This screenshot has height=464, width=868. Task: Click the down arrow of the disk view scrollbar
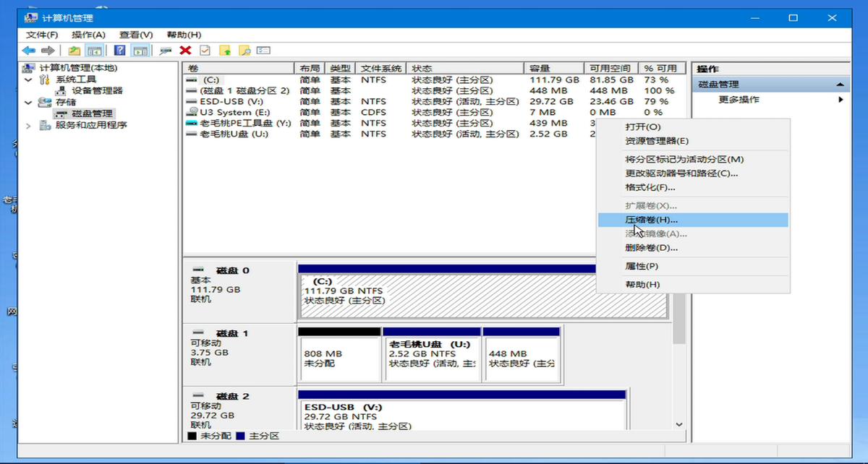pyautogui.click(x=678, y=426)
